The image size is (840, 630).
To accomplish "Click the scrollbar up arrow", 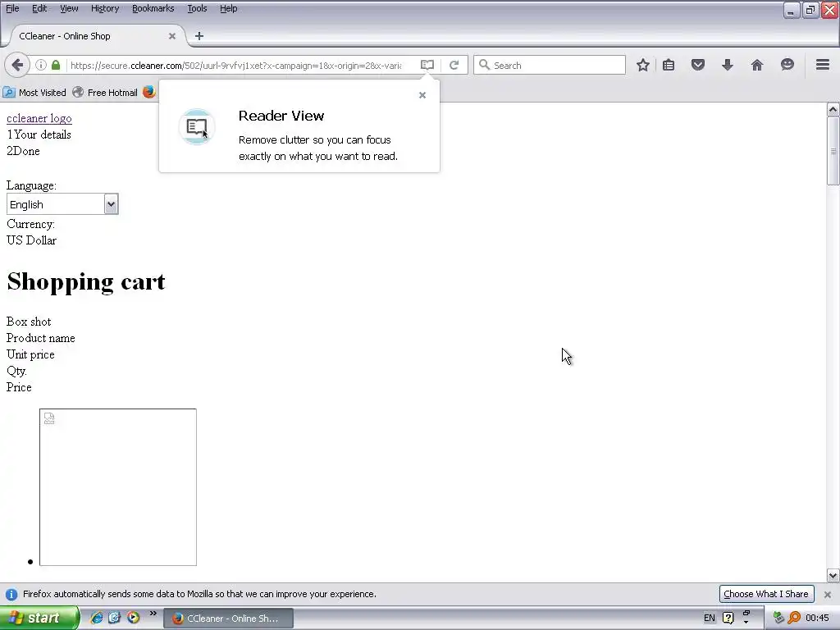I will pyautogui.click(x=833, y=110).
